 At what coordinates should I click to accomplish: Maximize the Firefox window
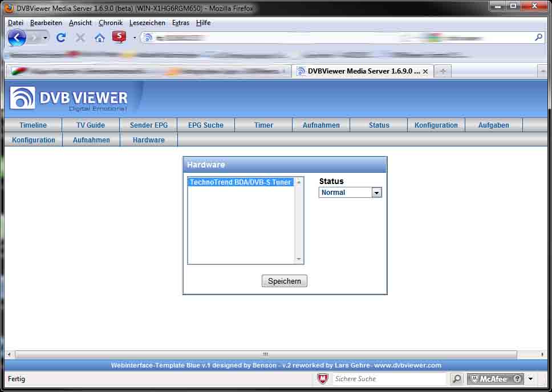[x=513, y=6]
